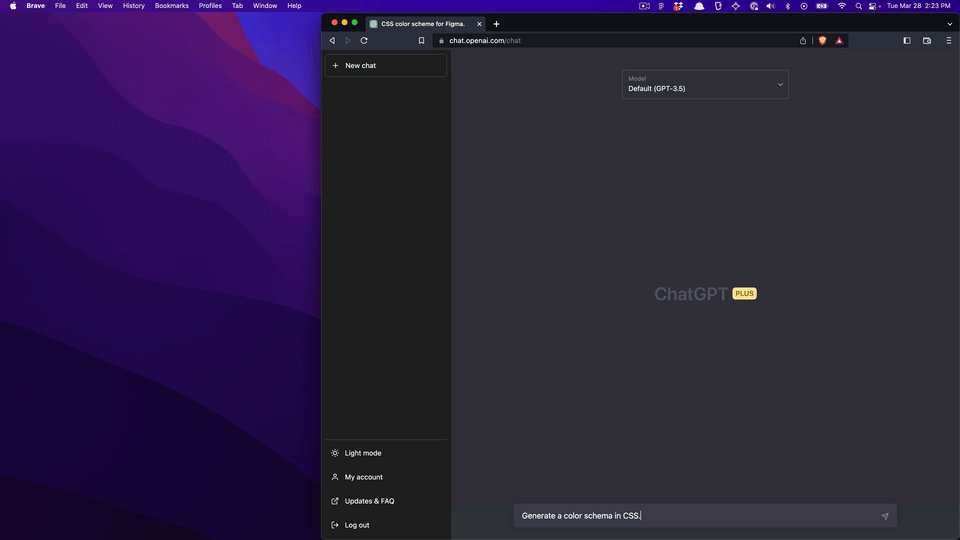
Task: Close the CSS color scheme for Figma tab
Action: [x=479, y=24]
